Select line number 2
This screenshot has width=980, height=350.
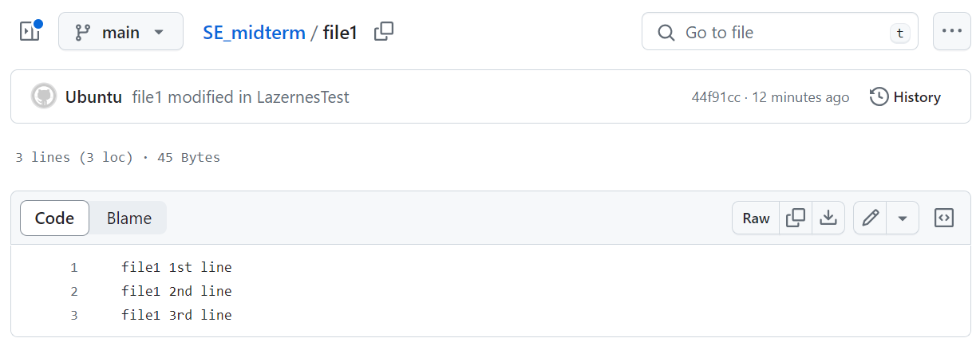coord(74,291)
